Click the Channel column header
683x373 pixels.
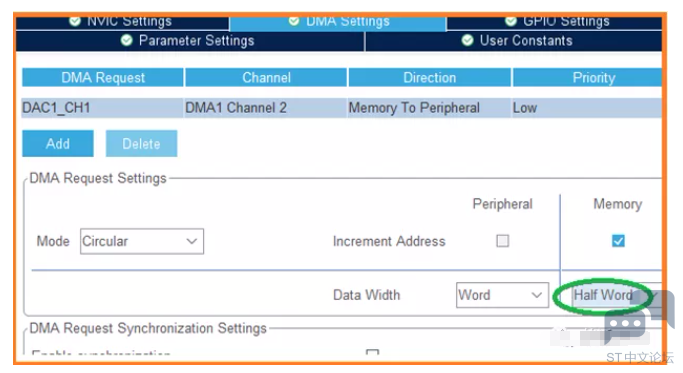[266, 78]
